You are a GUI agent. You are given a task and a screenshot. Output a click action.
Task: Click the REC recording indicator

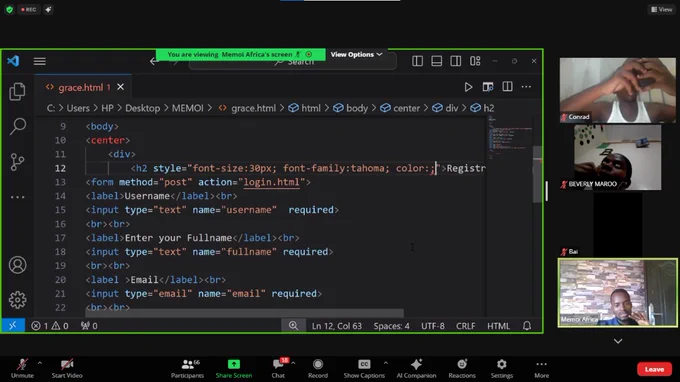pos(29,9)
